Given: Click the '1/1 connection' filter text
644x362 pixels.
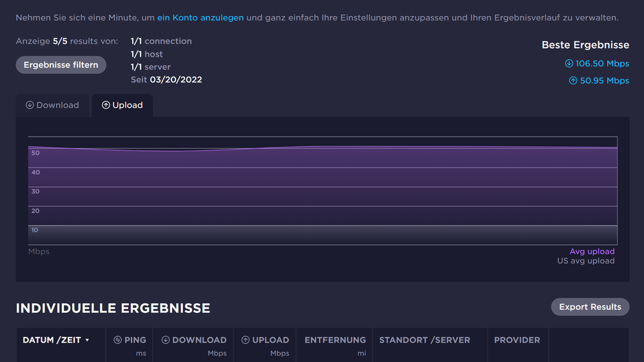Looking at the screenshot, I should coord(161,41).
